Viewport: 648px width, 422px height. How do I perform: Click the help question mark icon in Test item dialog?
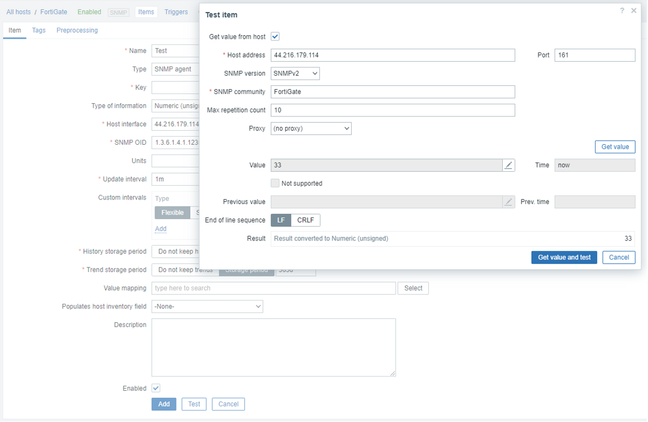click(622, 11)
